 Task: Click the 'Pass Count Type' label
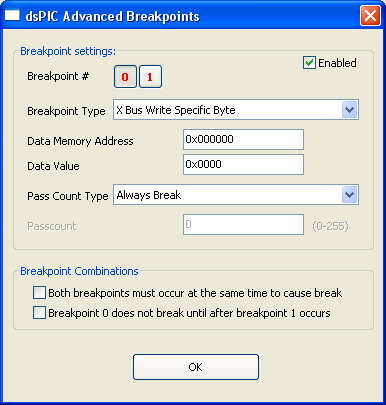pos(68,196)
